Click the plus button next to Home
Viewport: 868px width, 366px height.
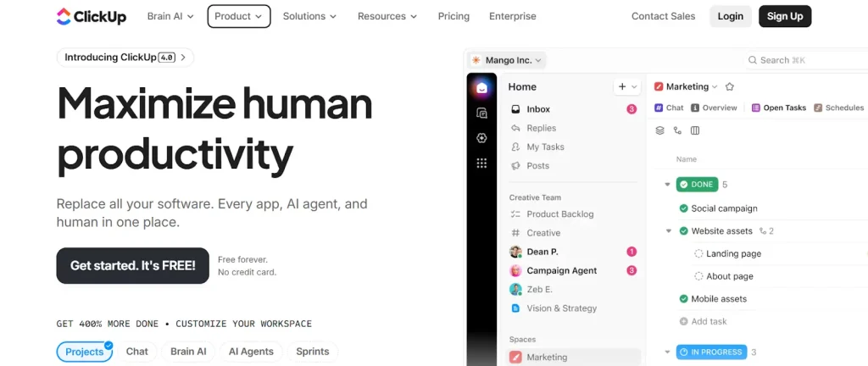[x=622, y=86]
